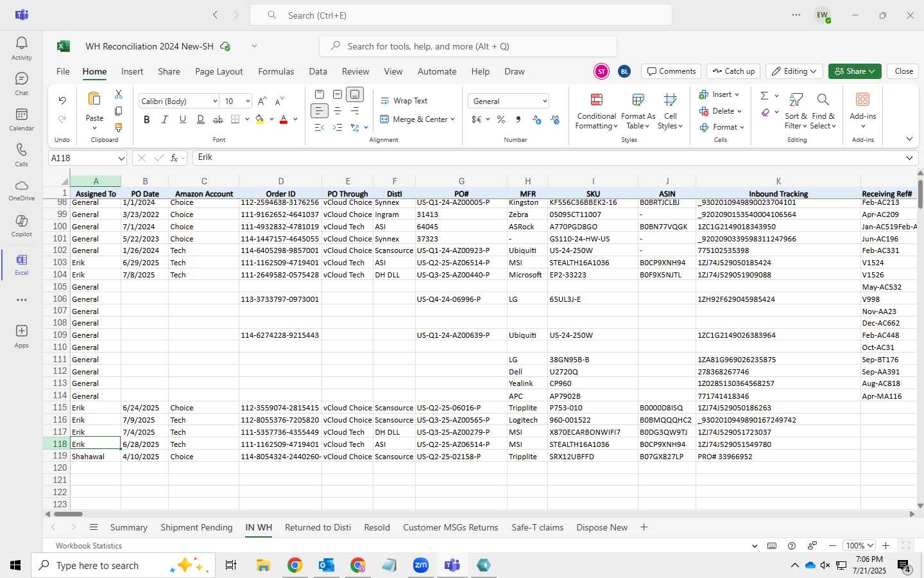Click the Undo arrow in the ribbon

pos(62,101)
